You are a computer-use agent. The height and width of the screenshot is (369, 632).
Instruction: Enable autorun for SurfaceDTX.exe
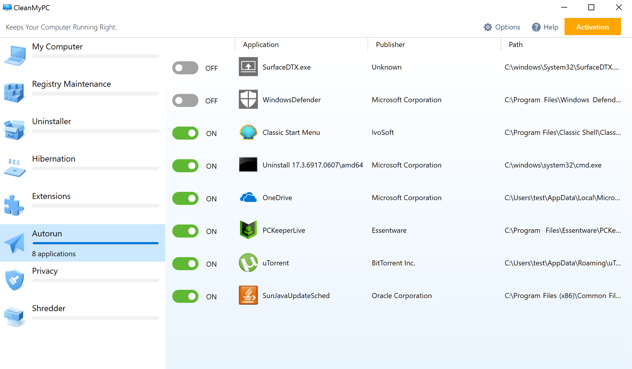(x=185, y=68)
